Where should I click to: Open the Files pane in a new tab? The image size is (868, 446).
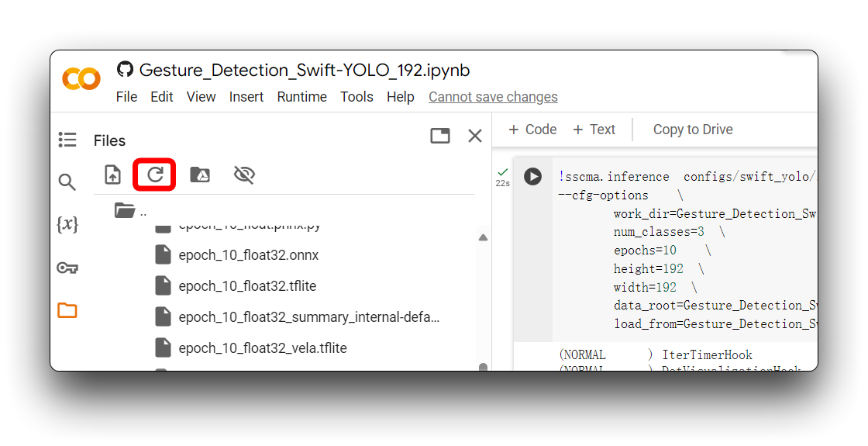(440, 136)
